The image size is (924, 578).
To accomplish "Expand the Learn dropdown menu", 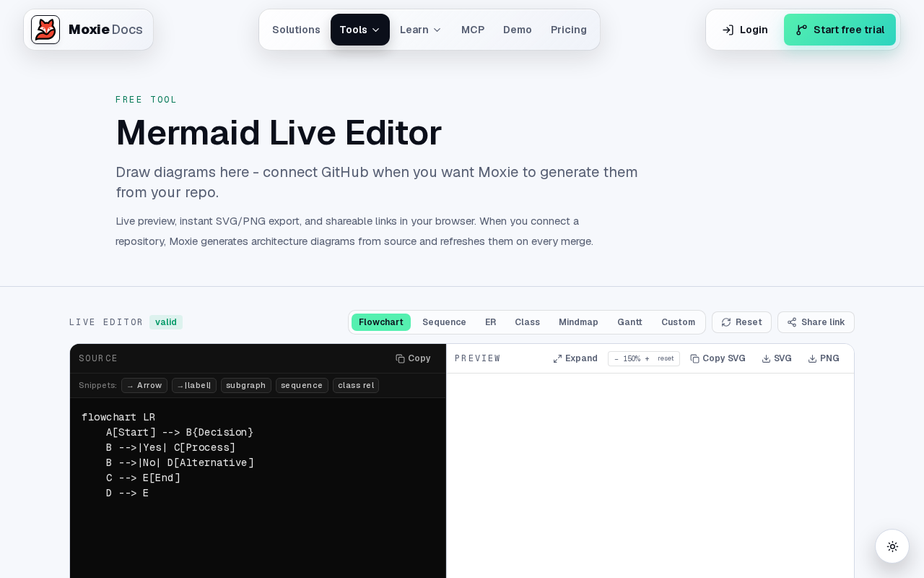I will 421,30.
